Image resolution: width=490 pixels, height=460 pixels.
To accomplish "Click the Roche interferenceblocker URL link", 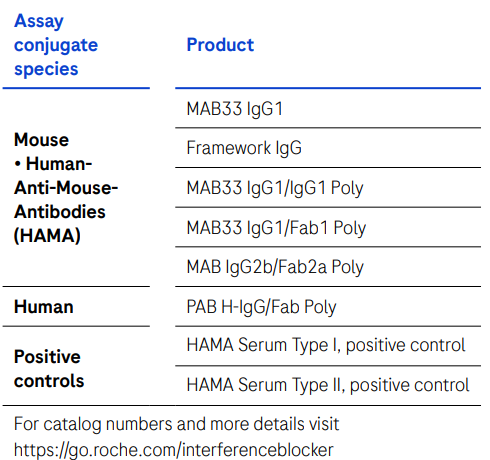I will click(173, 450).
